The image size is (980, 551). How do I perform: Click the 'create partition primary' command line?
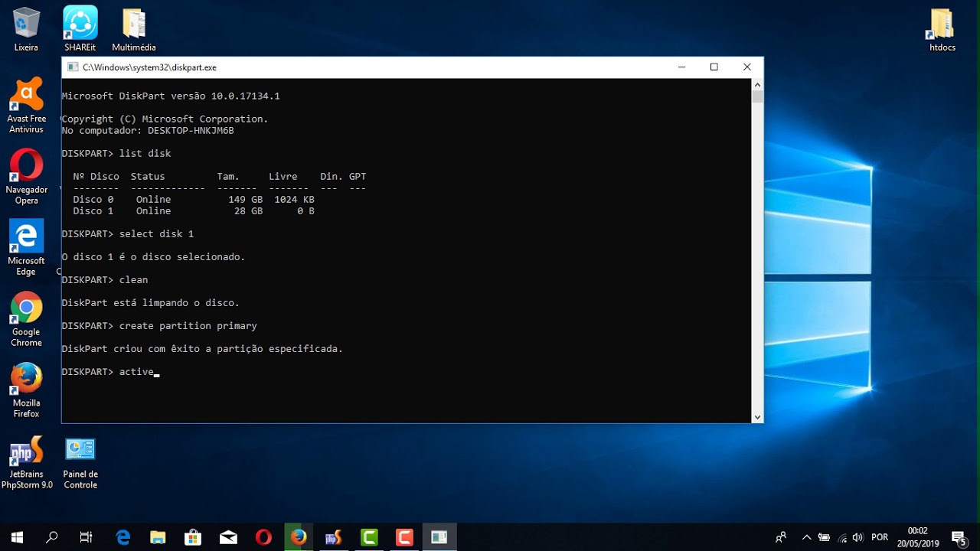pos(159,326)
